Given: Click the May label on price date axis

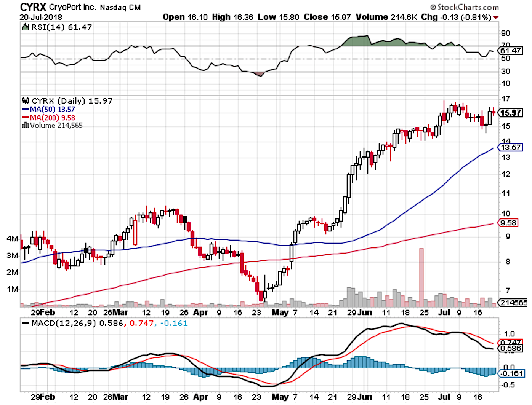Looking at the screenshot, I should [280, 313].
